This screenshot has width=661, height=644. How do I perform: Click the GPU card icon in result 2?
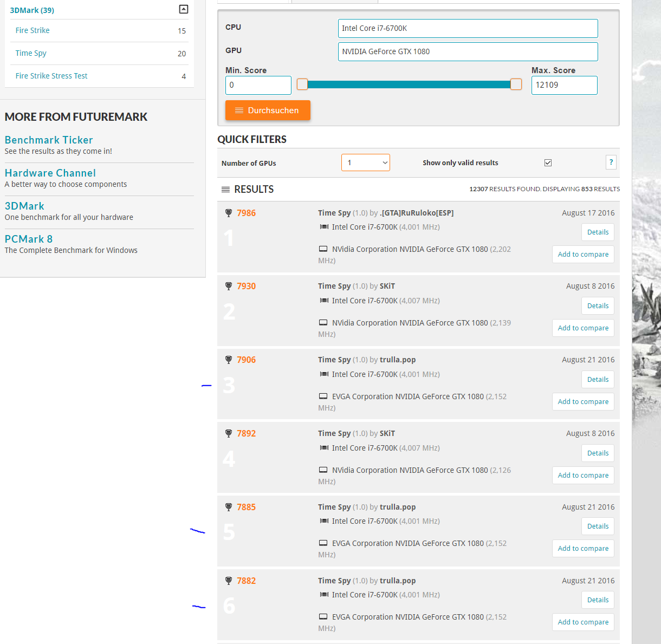tap(323, 323)
